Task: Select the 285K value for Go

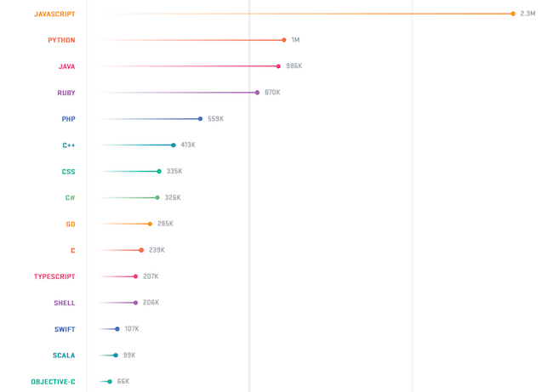Action: coord(165,224)
